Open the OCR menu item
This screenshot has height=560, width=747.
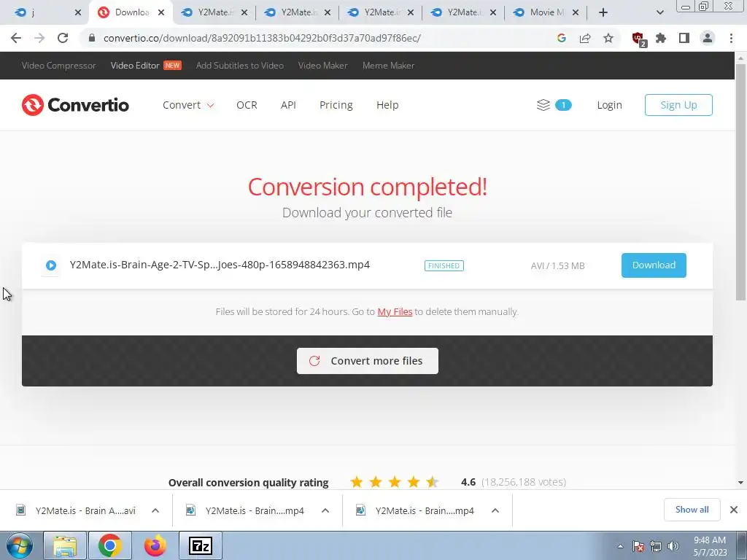(x=247, y=105)
